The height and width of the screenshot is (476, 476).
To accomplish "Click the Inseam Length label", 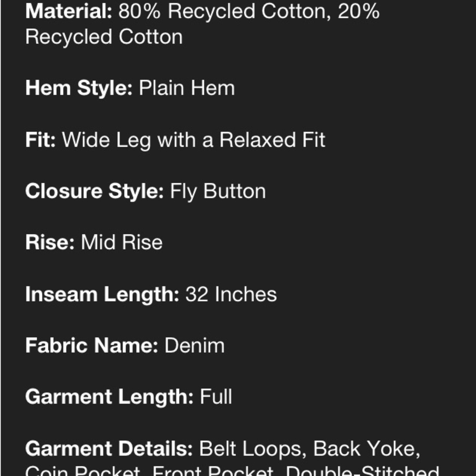I will click(x=102, y=294).
